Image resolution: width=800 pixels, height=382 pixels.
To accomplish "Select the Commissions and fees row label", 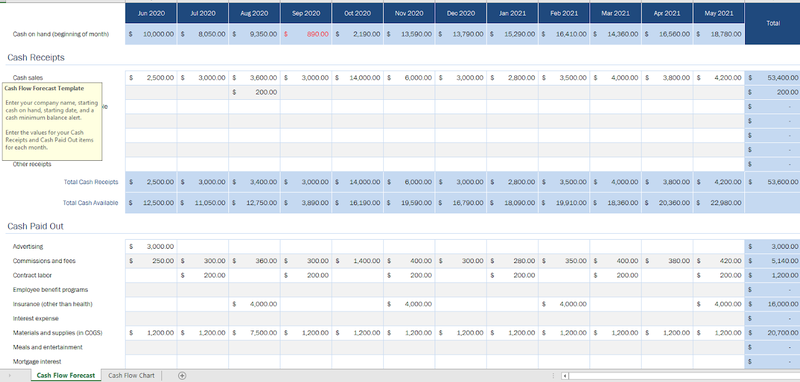I will [43, 261].
